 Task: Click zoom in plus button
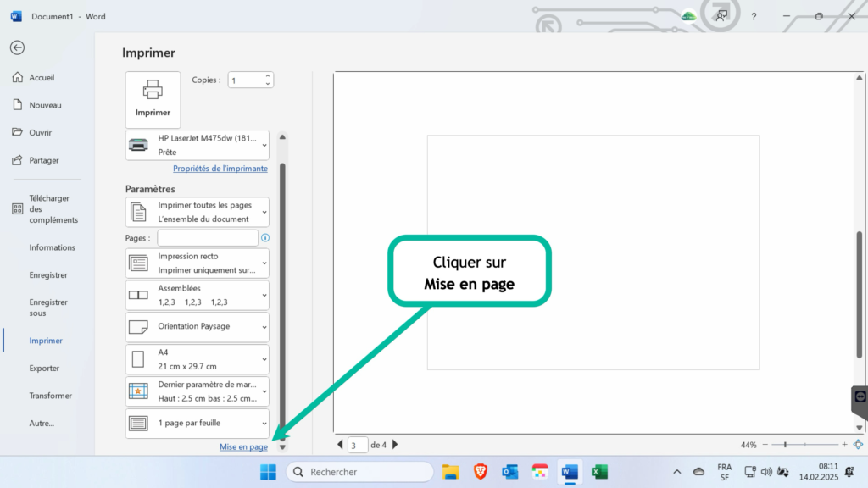(x=845, y=444)
